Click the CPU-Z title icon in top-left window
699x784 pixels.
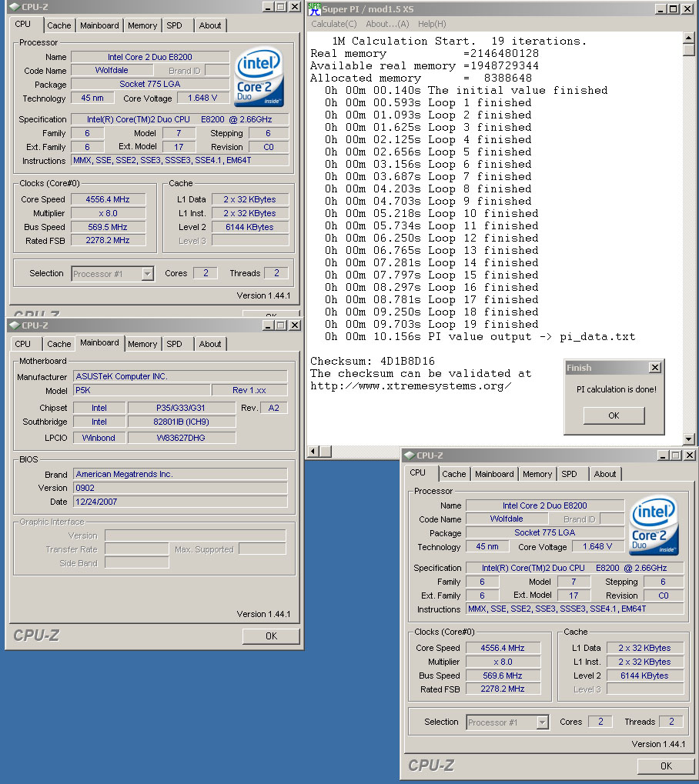15,7
